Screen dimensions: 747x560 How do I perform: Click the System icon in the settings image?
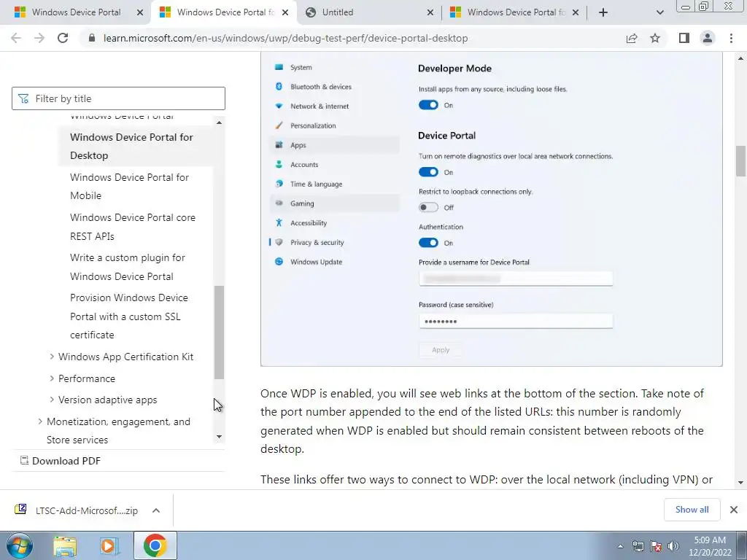(279, 67)
